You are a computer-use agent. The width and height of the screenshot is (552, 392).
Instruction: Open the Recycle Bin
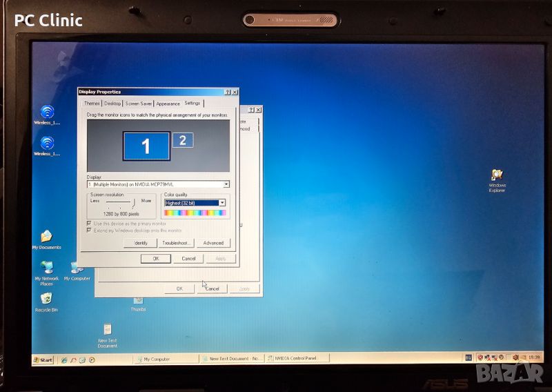[46, 299]
